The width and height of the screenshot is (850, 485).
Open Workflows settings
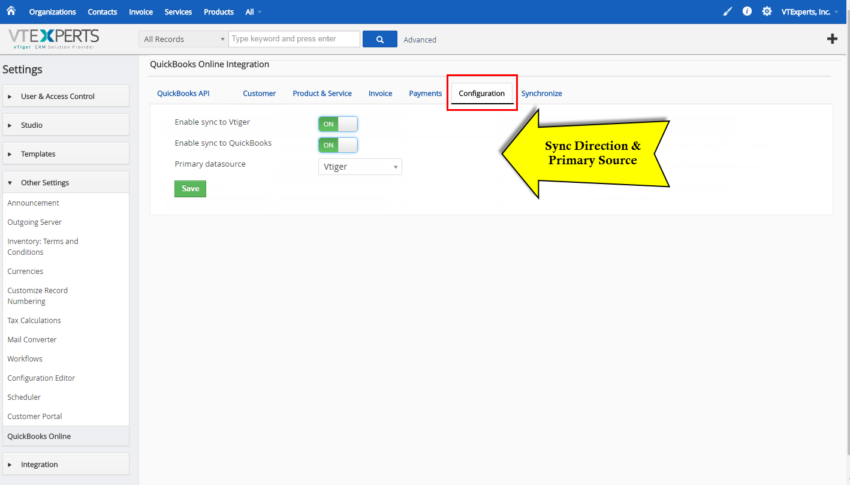click(25, 359)
